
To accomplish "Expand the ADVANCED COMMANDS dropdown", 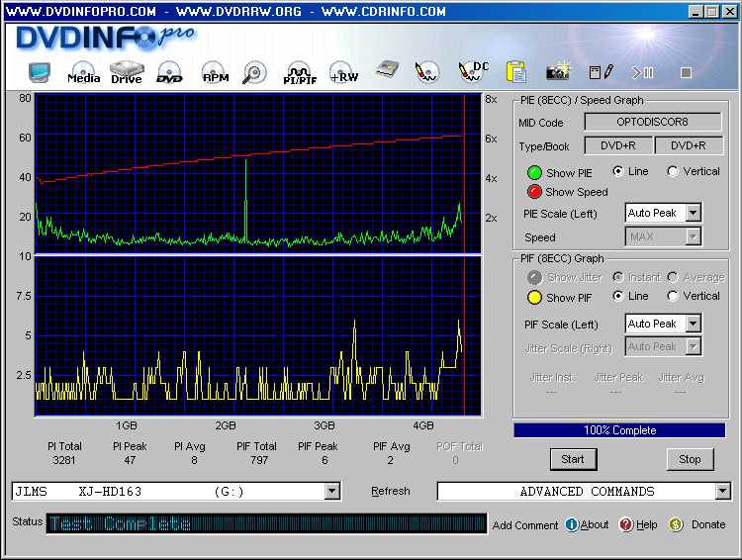I will tap(722, 491).
